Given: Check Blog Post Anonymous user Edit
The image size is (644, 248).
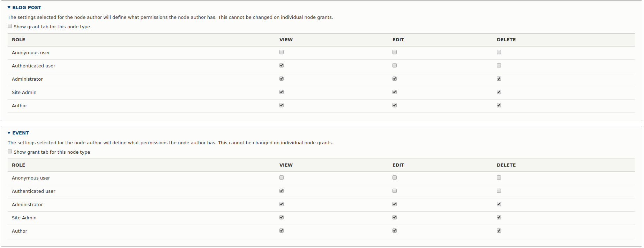Looking at the screenshot, I should tap(395, 52).
